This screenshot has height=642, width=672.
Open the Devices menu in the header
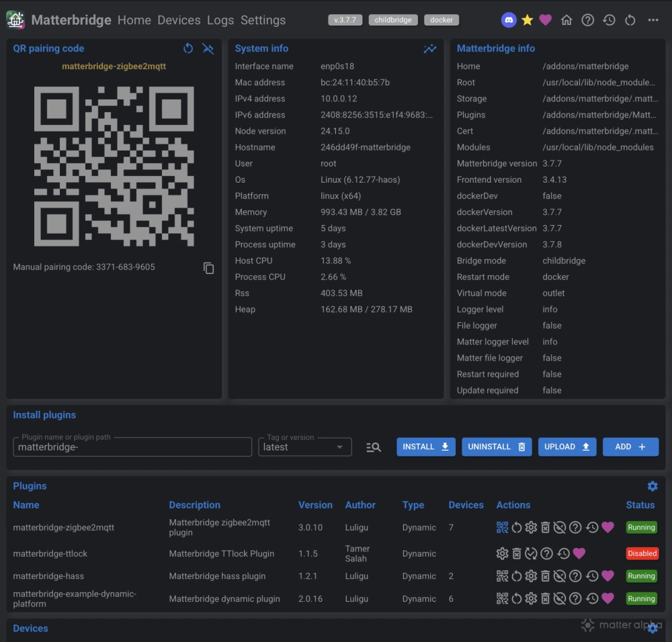[x=179, y=20]
